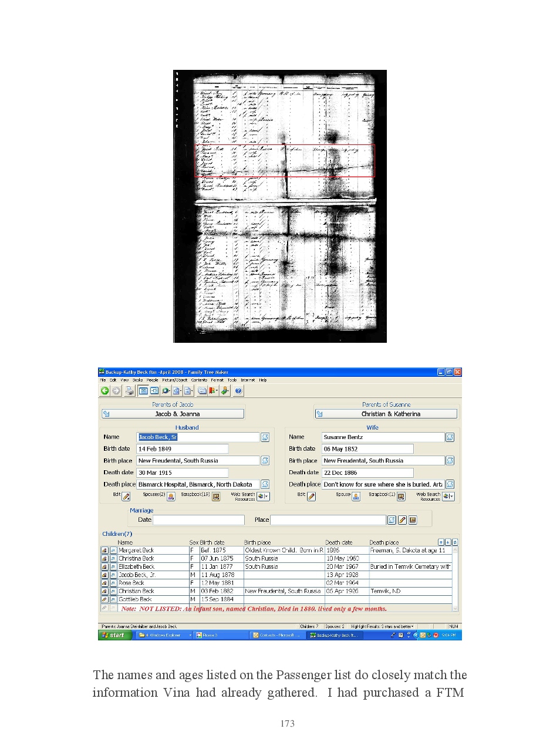
Task: Move child up using the up arrow button
Action: point(441,542)
